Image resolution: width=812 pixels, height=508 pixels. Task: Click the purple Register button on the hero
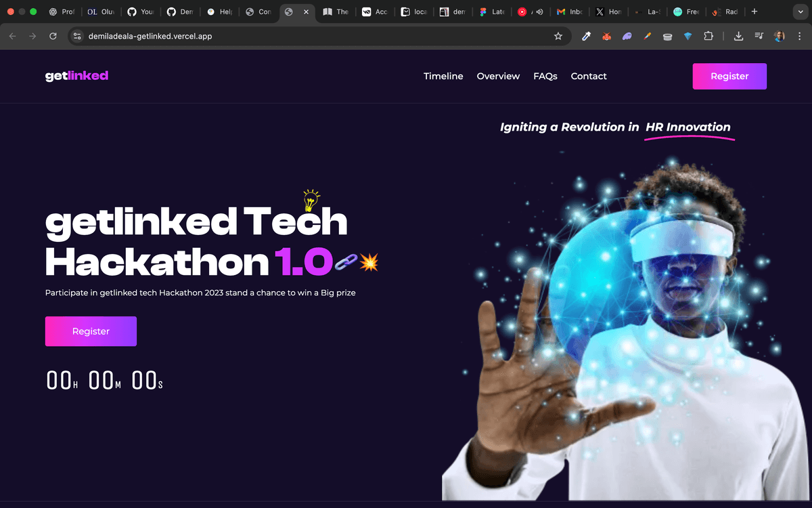pyautogui.click(x=91, y=331)
